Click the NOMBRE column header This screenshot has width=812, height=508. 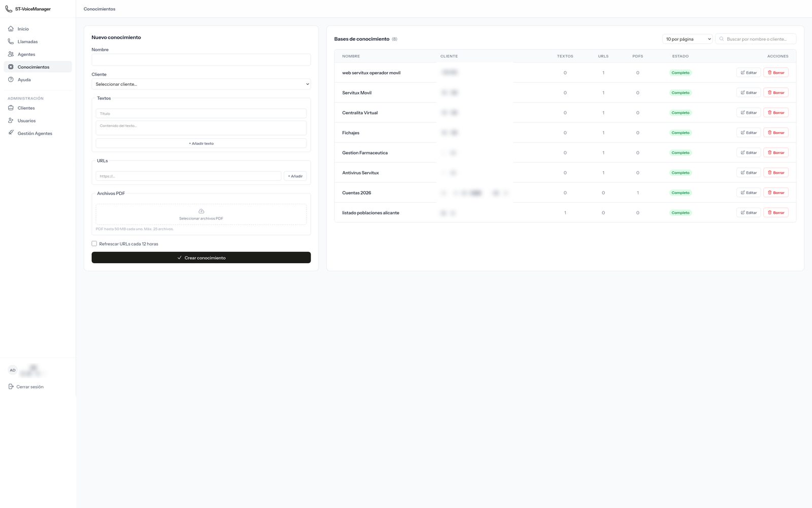tap(351, 56)
